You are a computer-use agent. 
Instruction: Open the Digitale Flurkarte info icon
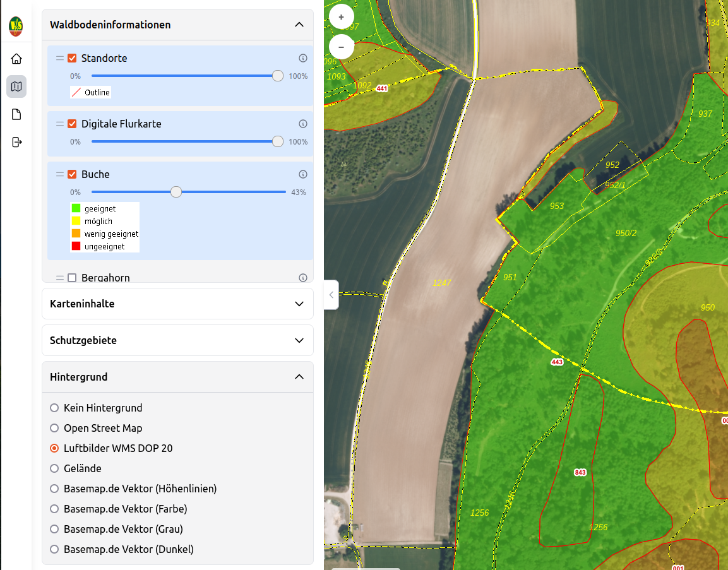point(303,124)
